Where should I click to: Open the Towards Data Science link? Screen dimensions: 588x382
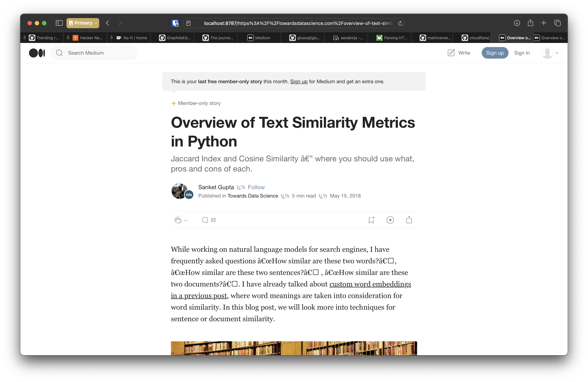click(252, 196)
